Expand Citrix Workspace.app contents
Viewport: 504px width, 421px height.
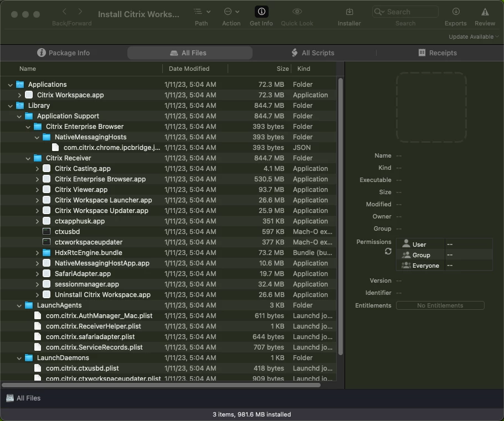click(x=19, y=95)
